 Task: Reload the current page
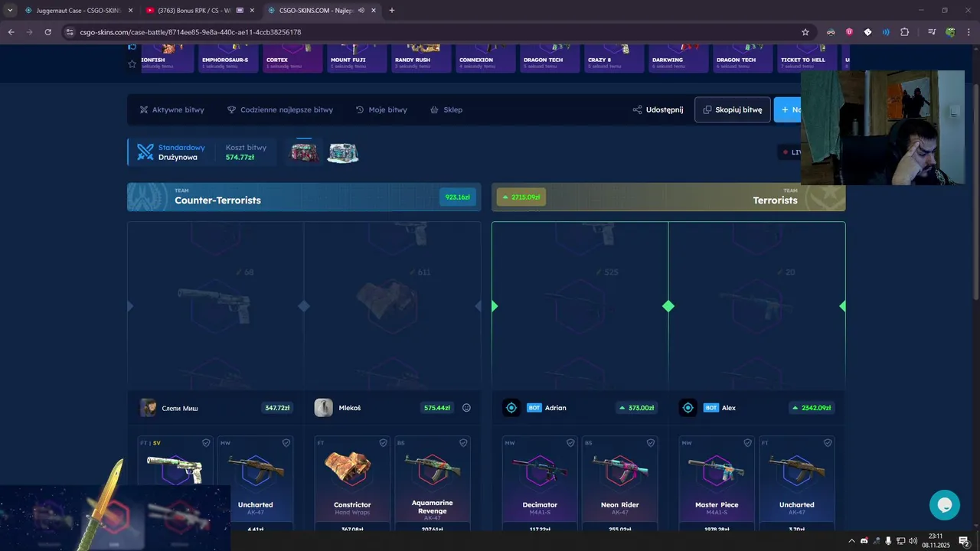(47, 32)
